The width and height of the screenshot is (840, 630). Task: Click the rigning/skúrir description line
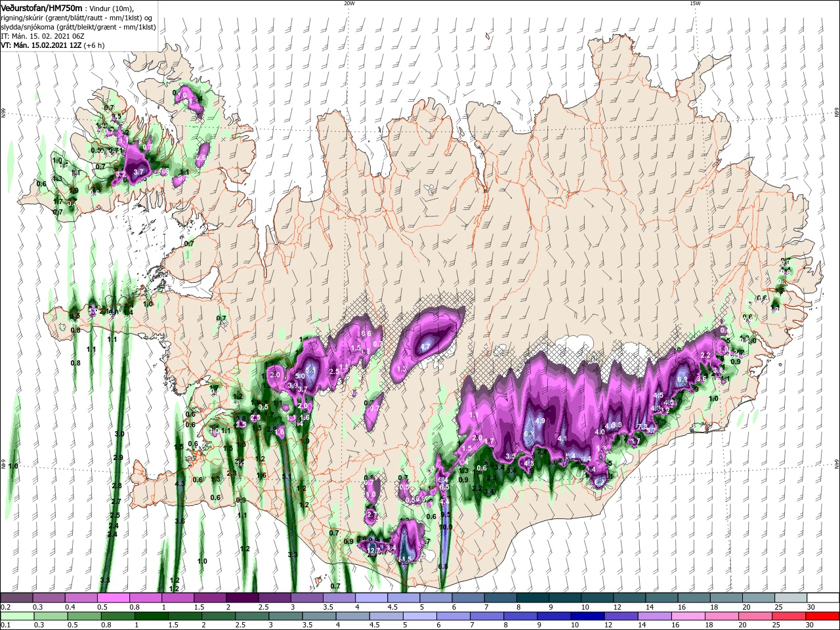click(x=76, y=18)
